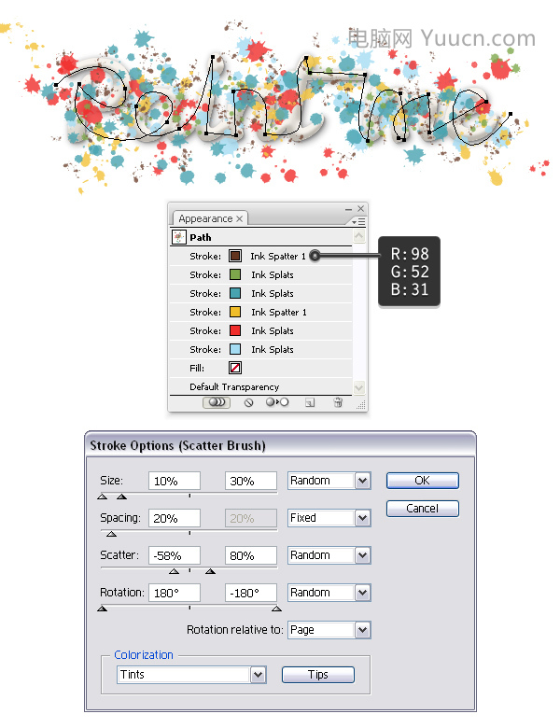The width and height of the screenshot is (560, 728).
Task: Select the green Ink Splats stroke row
Action: tap(261, 274)
